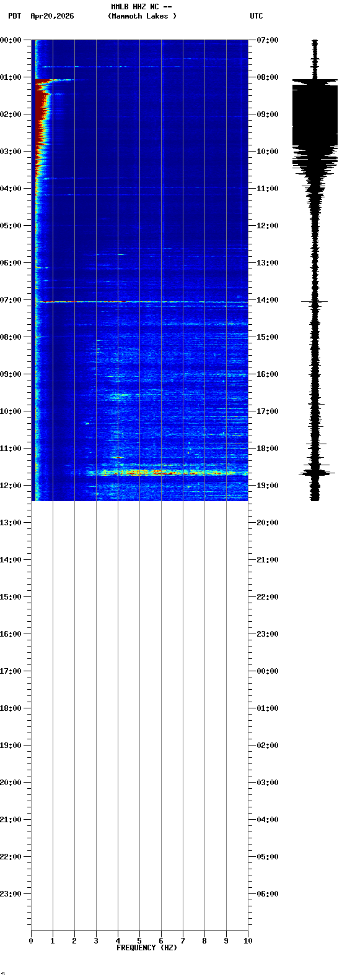The height and width of the screenshot is (980, 342).
Task: Click the 'Apr20,2026' date label
Action: pos(52,16)
